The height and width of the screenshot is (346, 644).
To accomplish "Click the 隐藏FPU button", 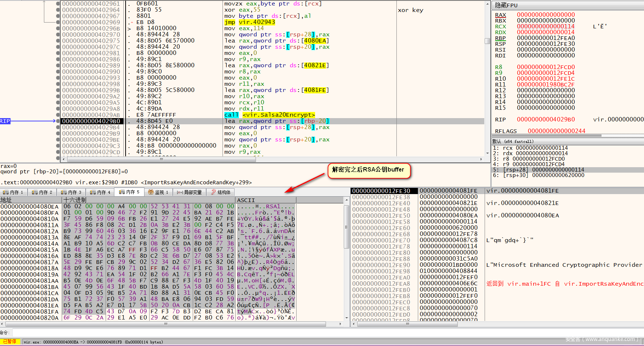I will point(506,5).
